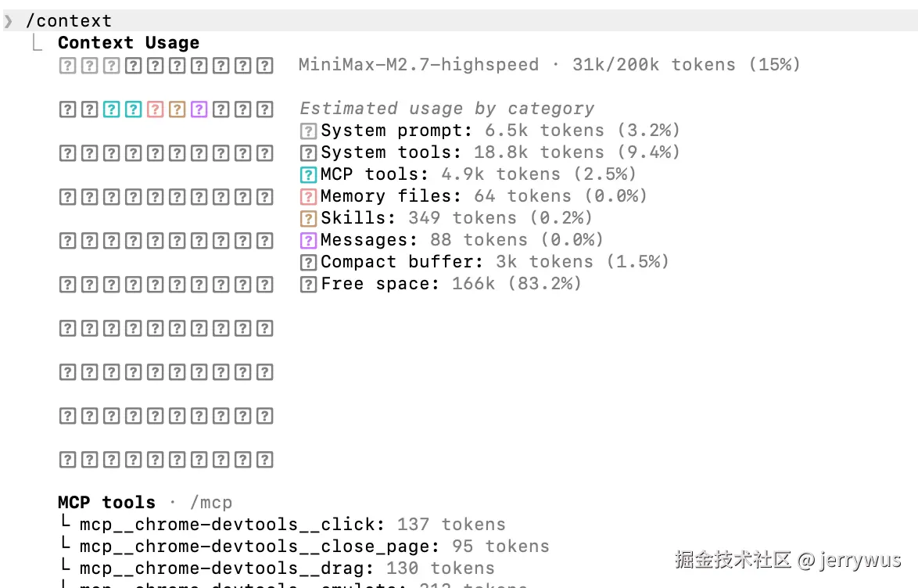Click the pink Memory files legend icon
This screenshot has width=918, height=588.
(x=309, y=197)
